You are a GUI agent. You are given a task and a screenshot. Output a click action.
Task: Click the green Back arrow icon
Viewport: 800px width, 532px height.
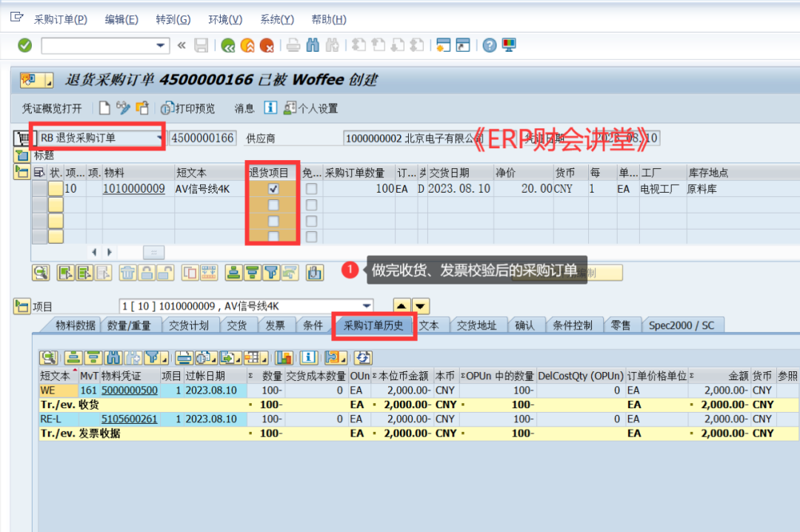click(228, 46)
